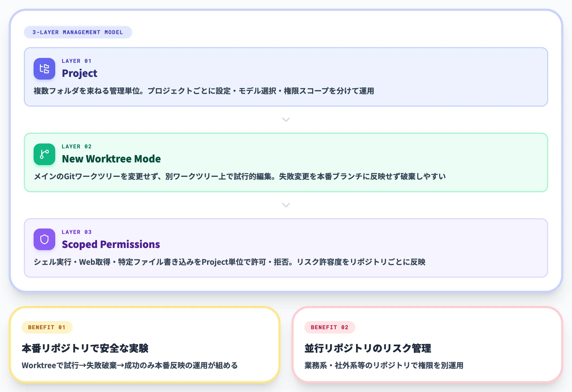572x392 pixels.
Task: Click the LAYER 03 label
Action: 77,232
